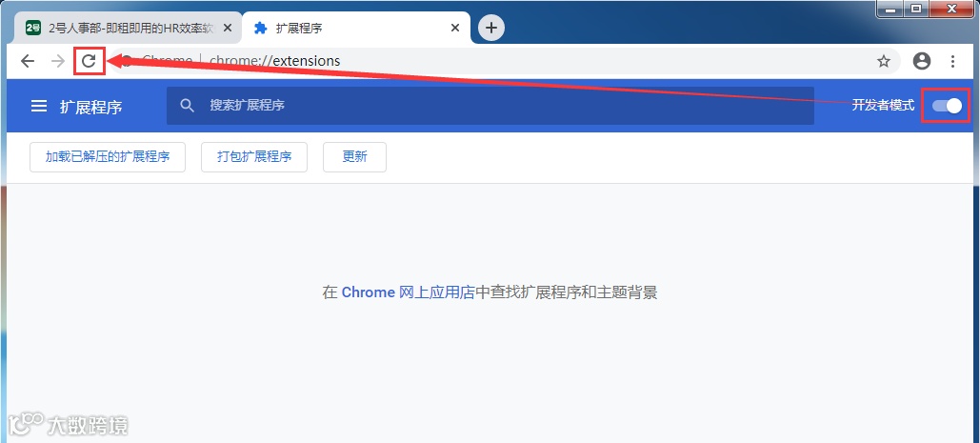Open the Chrome 网上应用店 link
The width and height of the screenshot is (980, 443).
pyautogui.click(x=409, y=292)
